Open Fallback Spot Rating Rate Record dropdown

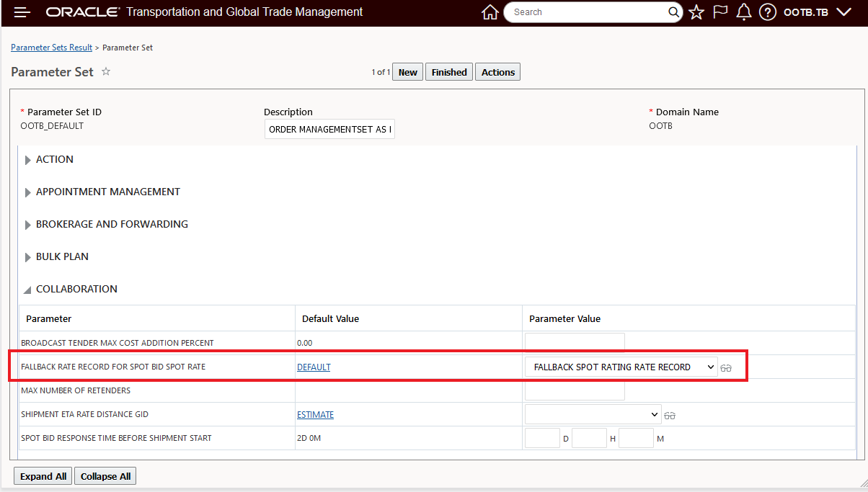click(621, 367)
